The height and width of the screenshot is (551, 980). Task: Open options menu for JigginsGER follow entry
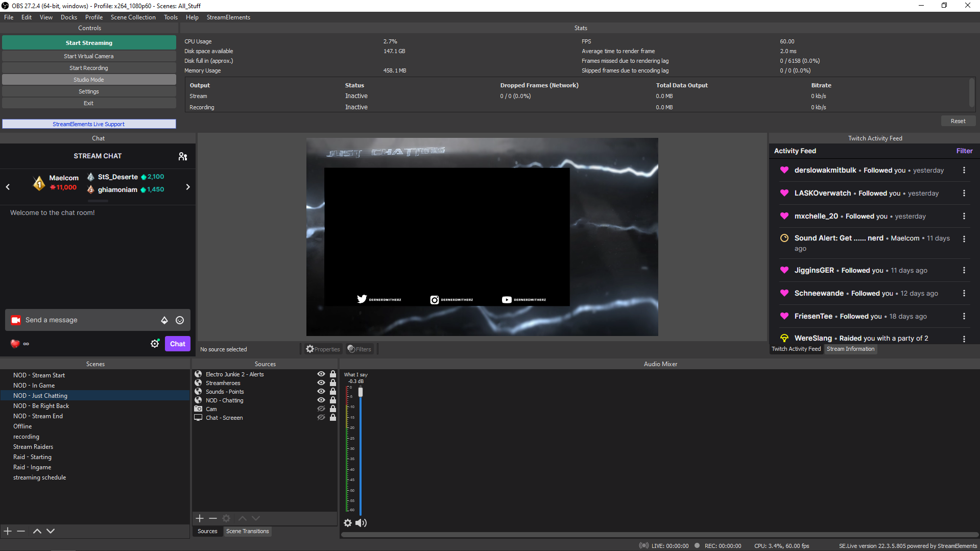pyautogui.click(x=964, y=270)
